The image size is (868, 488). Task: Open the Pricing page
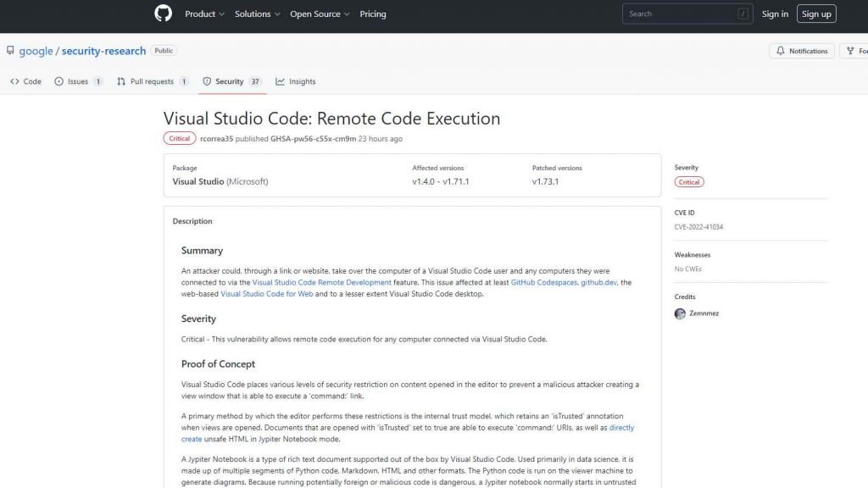pos(373,14)
